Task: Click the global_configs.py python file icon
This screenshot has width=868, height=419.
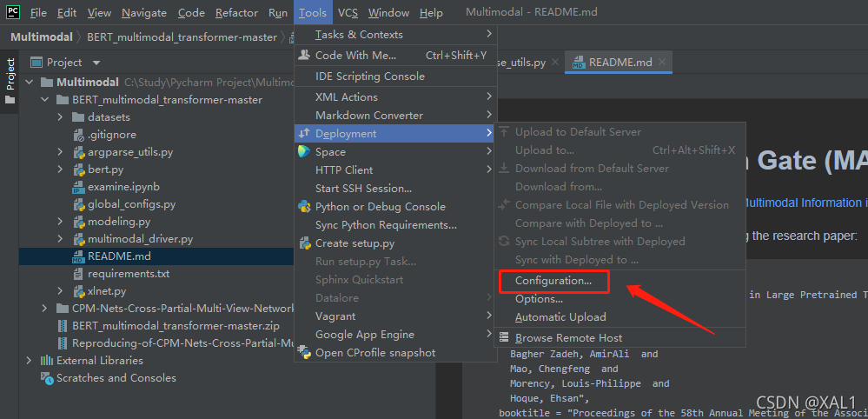Action: (78, 204)
